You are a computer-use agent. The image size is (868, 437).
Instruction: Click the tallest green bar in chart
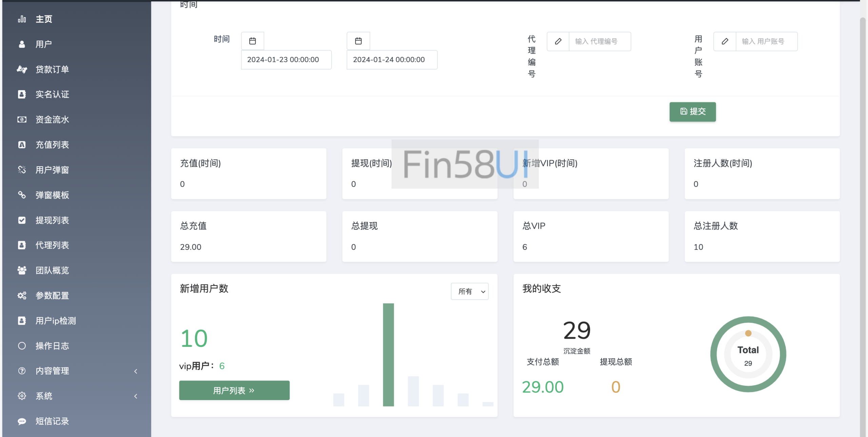pyautogui.click(x=388, y=354)
